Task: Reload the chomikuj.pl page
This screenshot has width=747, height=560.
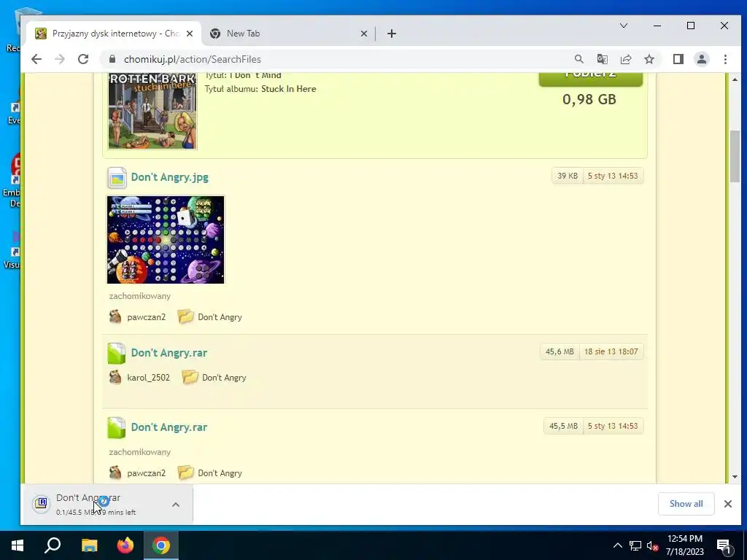Action: [83, 59]
